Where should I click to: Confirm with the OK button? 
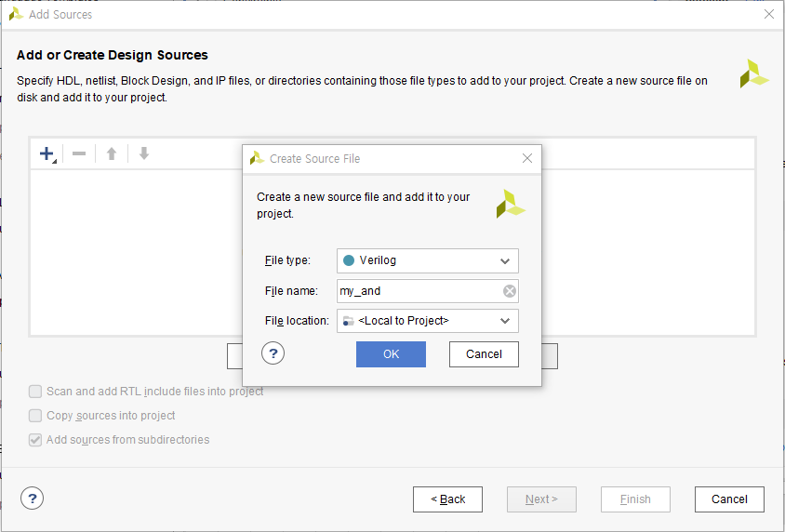point(391,354)
